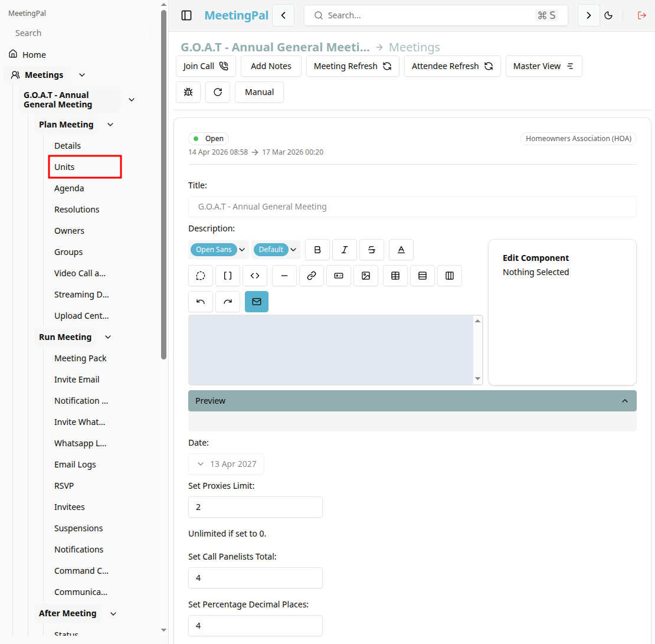This screenshot has height=644, width=655.
Task: Open the Master View menu
Action: click(543, 66)
